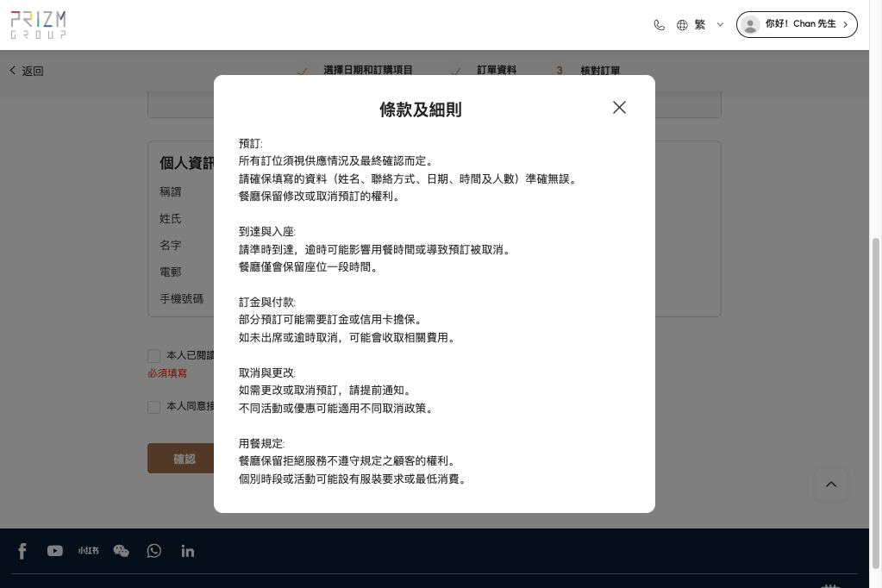Open the WhatsApp icon
The width and height of the screenshot is (882, 588).
[x=154, y=551]
